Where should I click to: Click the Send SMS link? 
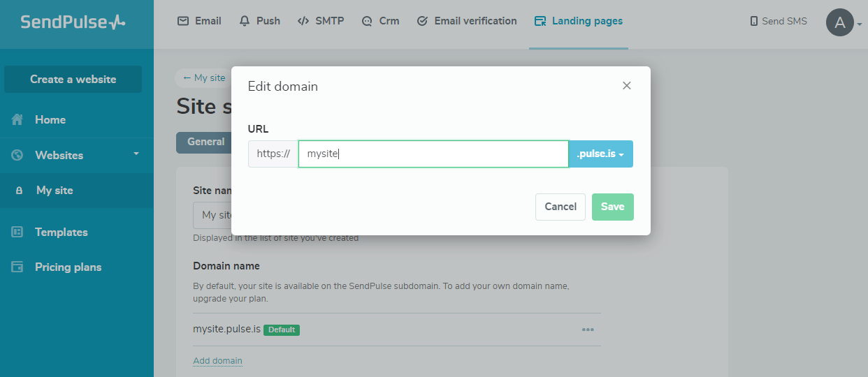coord(778,21)
